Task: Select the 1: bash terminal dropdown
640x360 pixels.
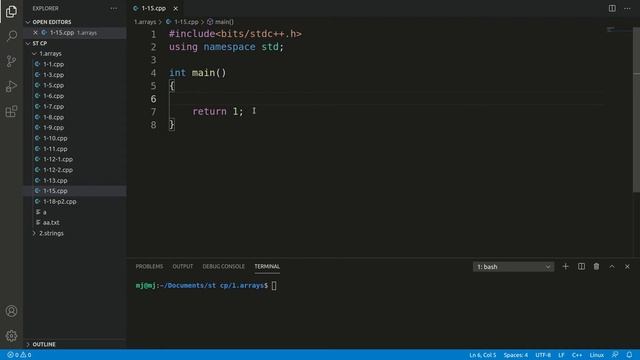Action: 513,267
